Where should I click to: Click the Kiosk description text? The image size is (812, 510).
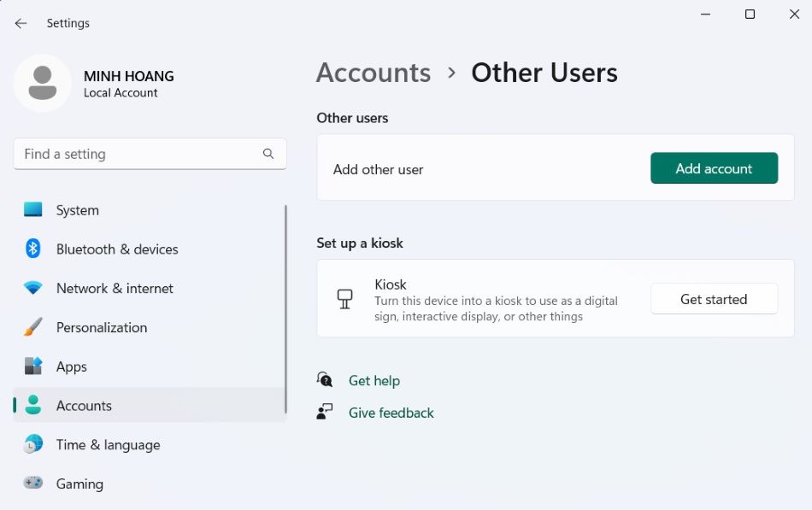pos(496,308)
